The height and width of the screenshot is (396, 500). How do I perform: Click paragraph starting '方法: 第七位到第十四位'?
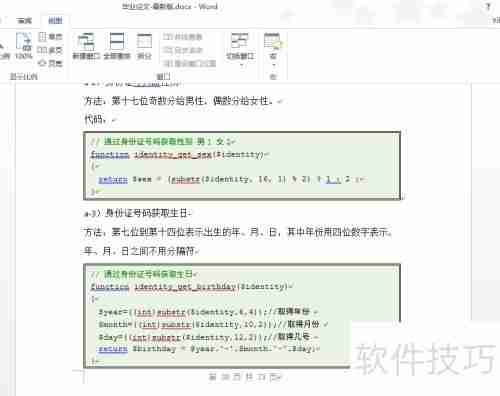[x=237, y=232]
